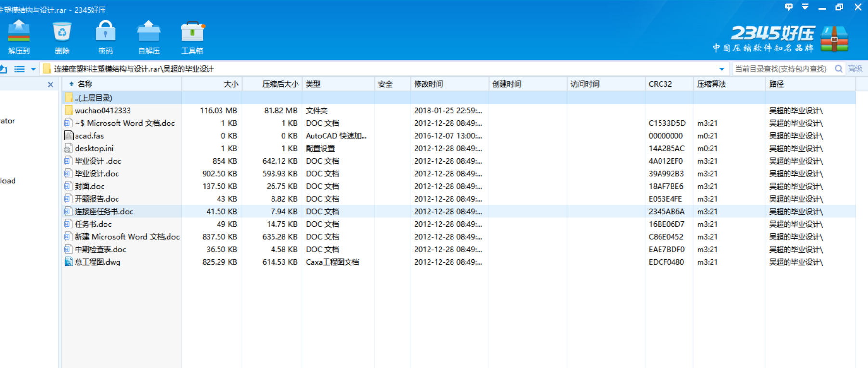The image size is (868, 368).
Task: Click the gear icon for desktop.ini
Action: tap(68, 148)
